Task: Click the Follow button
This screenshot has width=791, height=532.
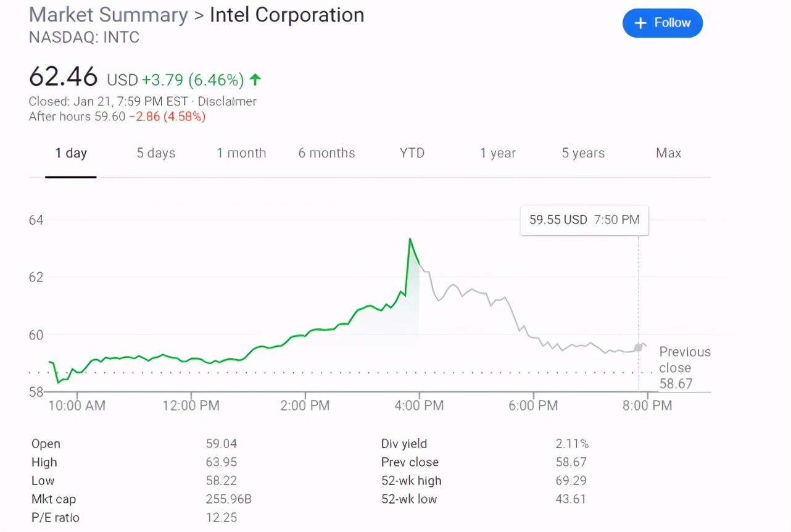Action: (x=663, y=23)
